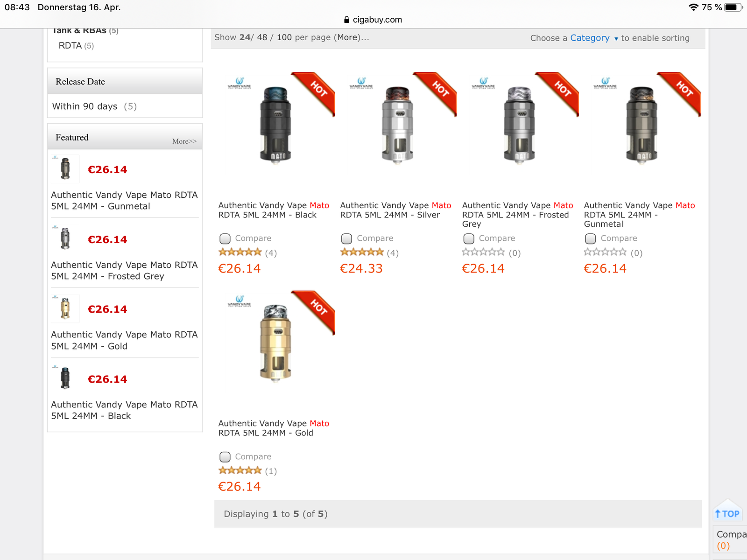Select the RDTA category in sidebar
This screenshot has width=747, height=560.
click(x=70, y=46)
